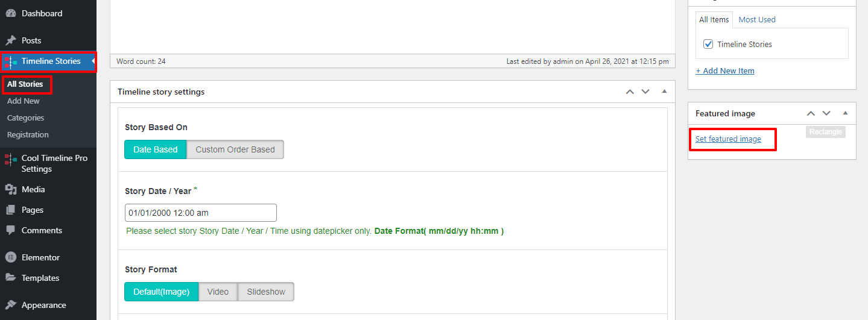The height and width of the screenshot is (320, 868).
Task: Select Custom Order Based option
Action: (x=235, y=149)
